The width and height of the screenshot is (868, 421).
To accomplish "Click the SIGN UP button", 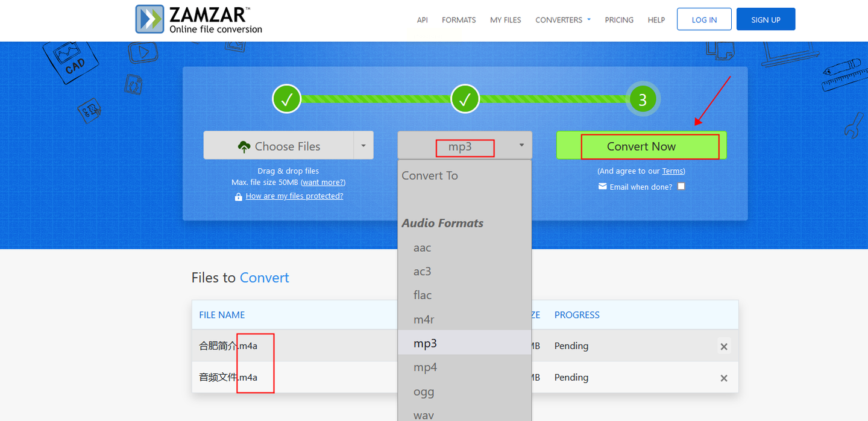I will [x=766, y=19].
